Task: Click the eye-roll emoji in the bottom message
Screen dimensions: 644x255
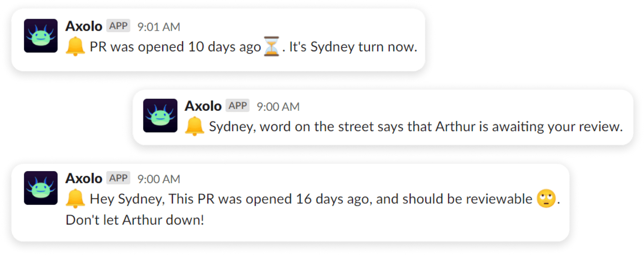Action: 546,198
